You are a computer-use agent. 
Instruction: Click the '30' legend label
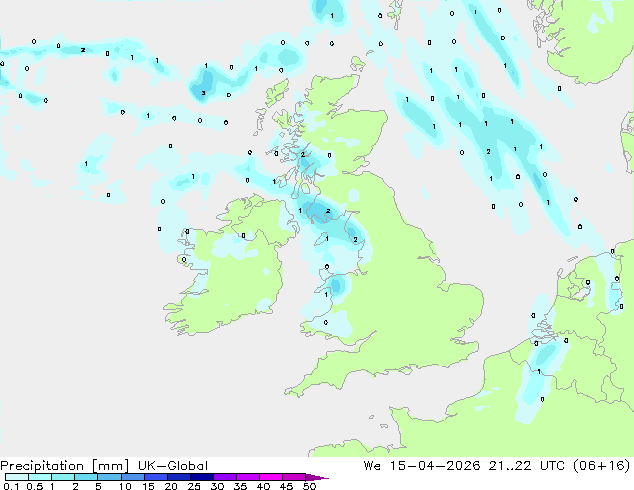coord(217,486)
